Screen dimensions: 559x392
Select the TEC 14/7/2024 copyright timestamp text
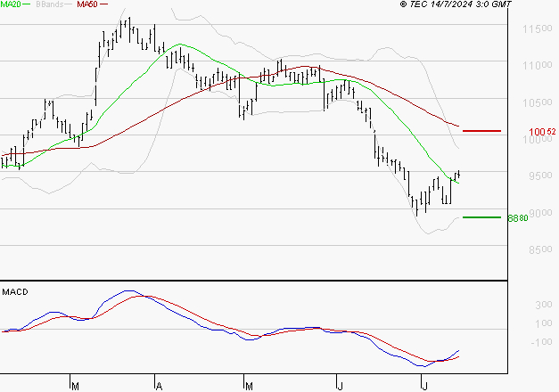456,4
